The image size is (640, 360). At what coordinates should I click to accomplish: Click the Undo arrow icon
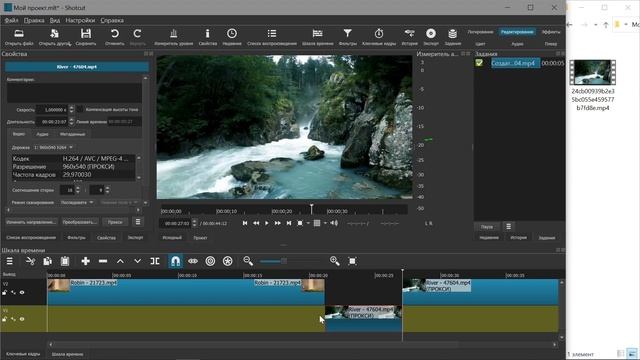click(115, 33)
